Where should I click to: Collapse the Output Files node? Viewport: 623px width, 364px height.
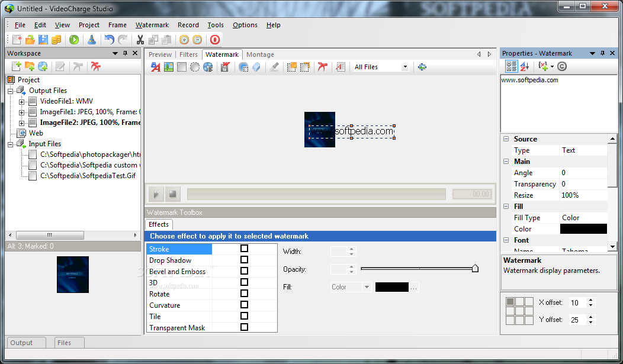click(x=10, y=91)
